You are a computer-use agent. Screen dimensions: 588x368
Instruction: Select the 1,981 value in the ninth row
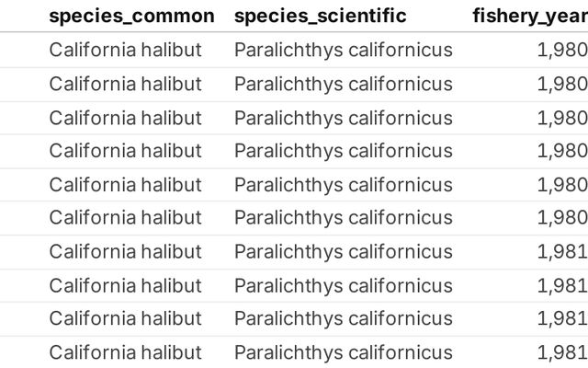[x=562, y=318]
